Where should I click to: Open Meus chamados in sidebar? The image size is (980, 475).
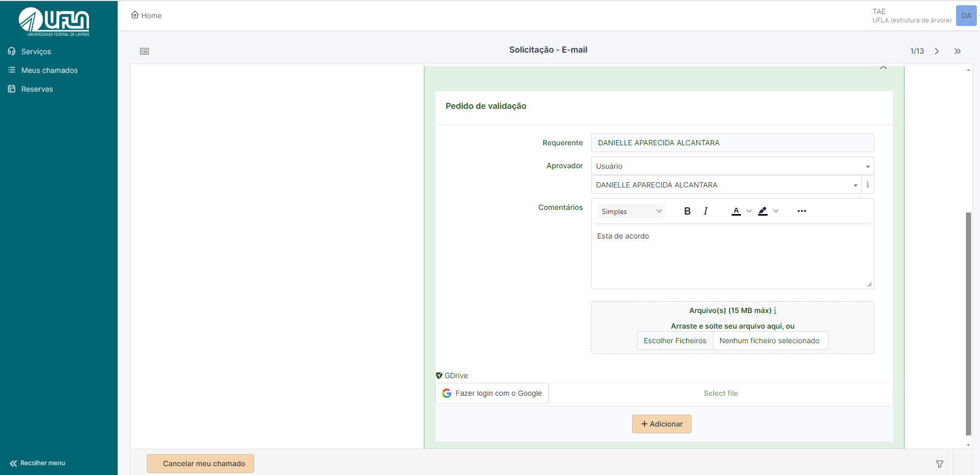click(49, 70)
